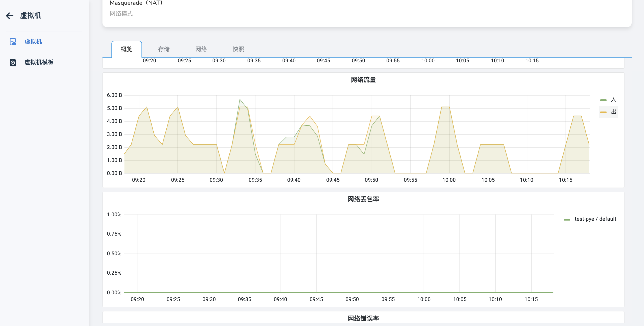Screen dimensions: 644x326
Task: Select the 虚拟机 sidebar menu item
Action: coord(33,42)
